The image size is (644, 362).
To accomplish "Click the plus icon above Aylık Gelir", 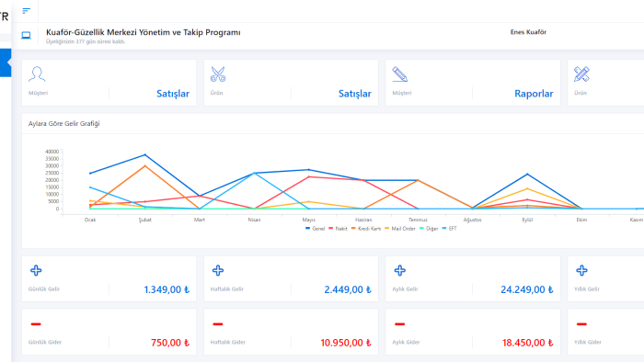I will (x=400, y=270).
